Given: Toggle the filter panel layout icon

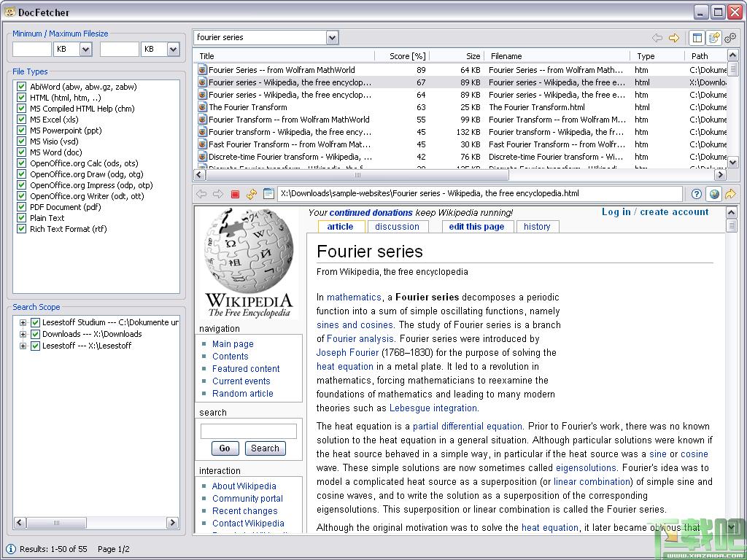Looking at the screenshot, I should pyautogui.click(x=697, y=38).
